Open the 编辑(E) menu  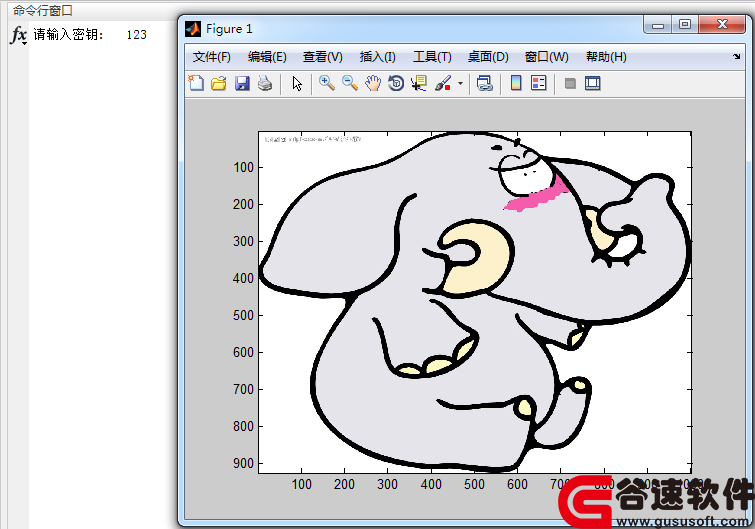(x=267, y=57)
